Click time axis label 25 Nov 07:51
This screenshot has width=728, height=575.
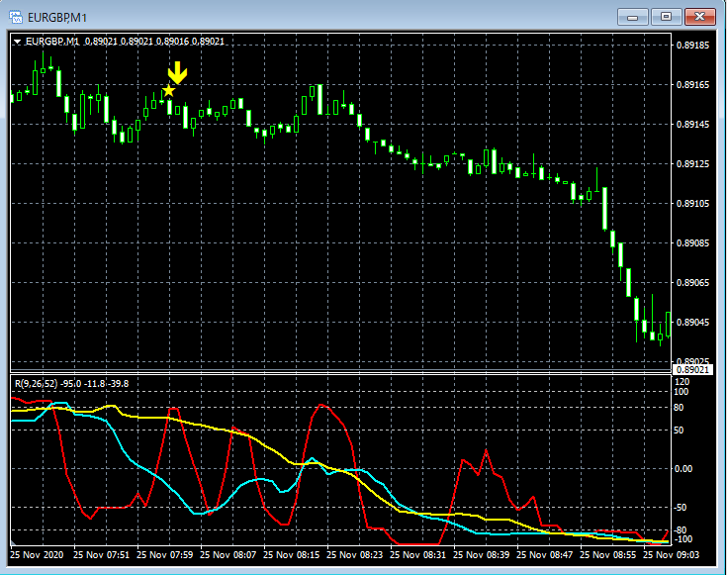tap(101, 554)
